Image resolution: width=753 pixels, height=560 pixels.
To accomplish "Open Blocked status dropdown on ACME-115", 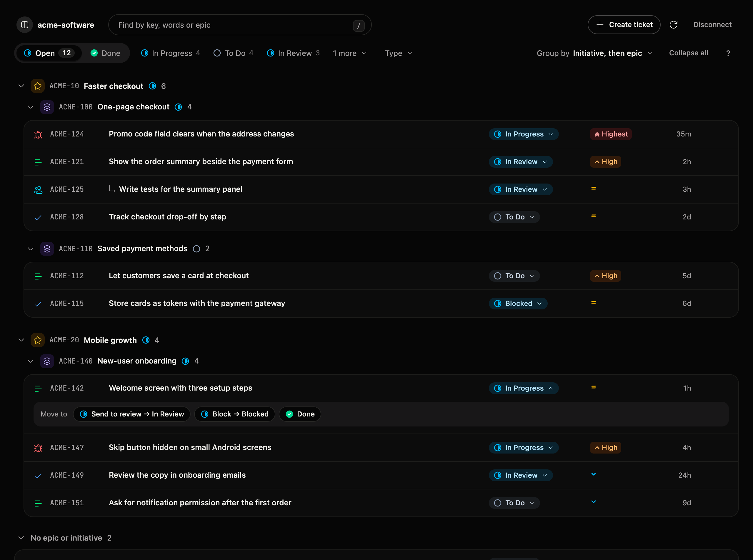I will pos(518,304).
